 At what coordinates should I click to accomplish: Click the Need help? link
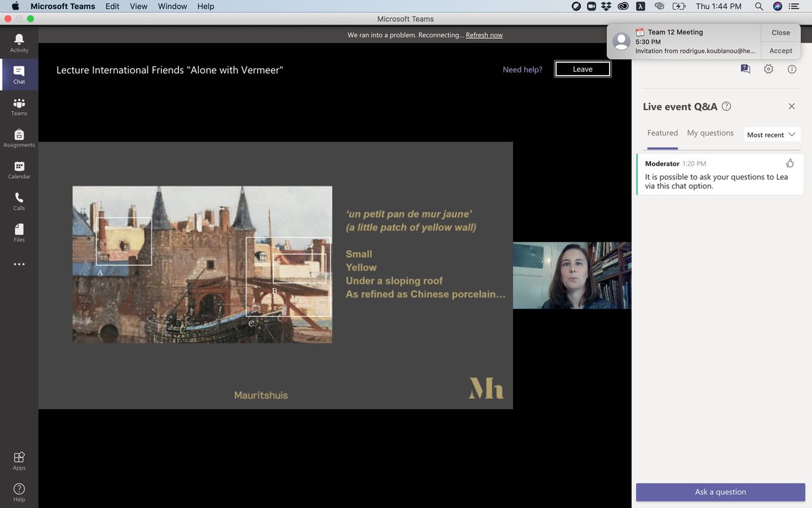[522, 70]
